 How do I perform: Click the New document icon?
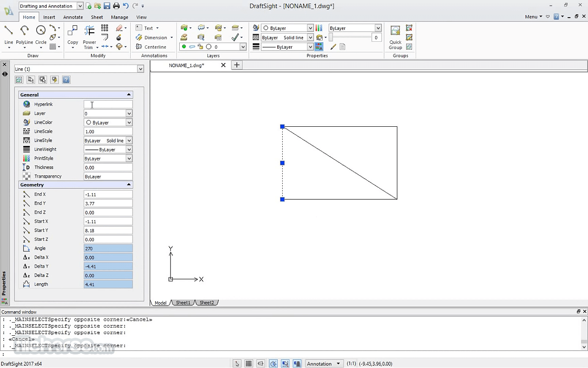click(x=89, y=6)
